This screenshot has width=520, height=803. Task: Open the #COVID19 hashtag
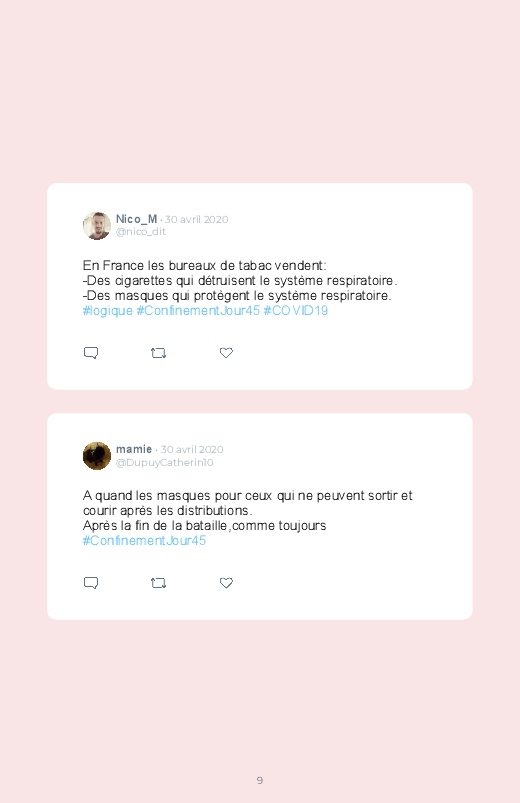point(296,311)
